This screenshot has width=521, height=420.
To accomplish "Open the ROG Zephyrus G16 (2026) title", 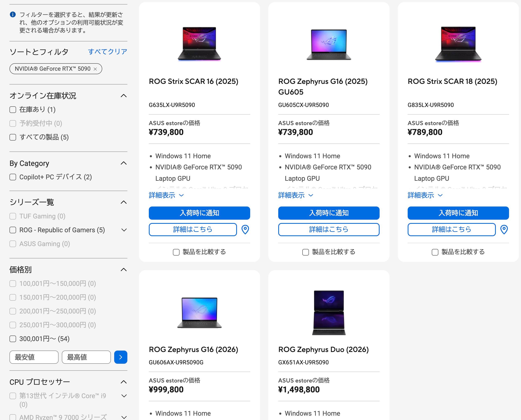I will coord(194,350).
